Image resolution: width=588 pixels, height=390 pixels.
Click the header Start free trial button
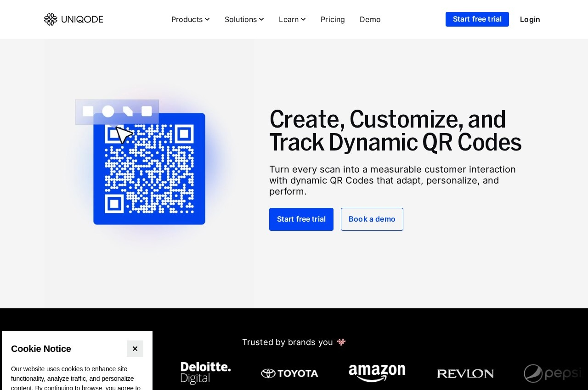477,19
